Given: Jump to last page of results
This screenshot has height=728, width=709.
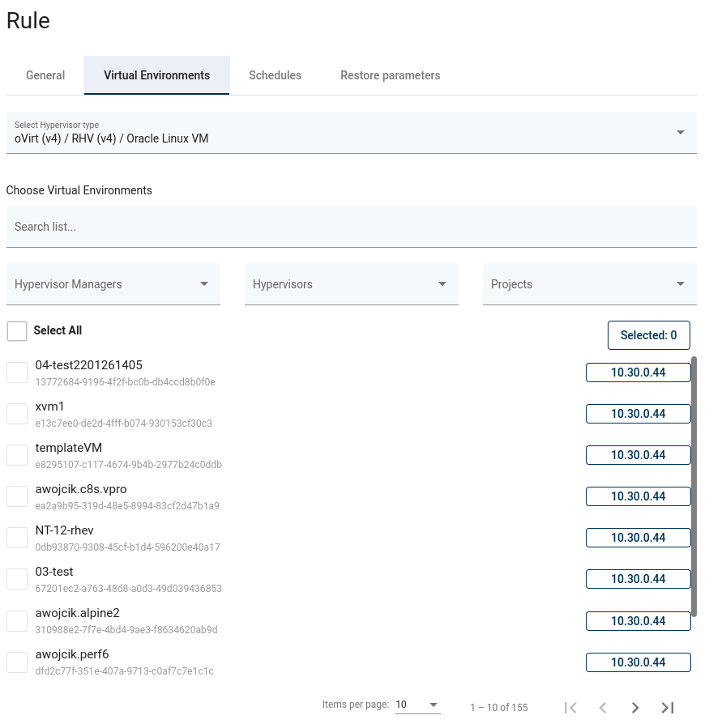Looking at the screenshot, I should tap(668, 708).
